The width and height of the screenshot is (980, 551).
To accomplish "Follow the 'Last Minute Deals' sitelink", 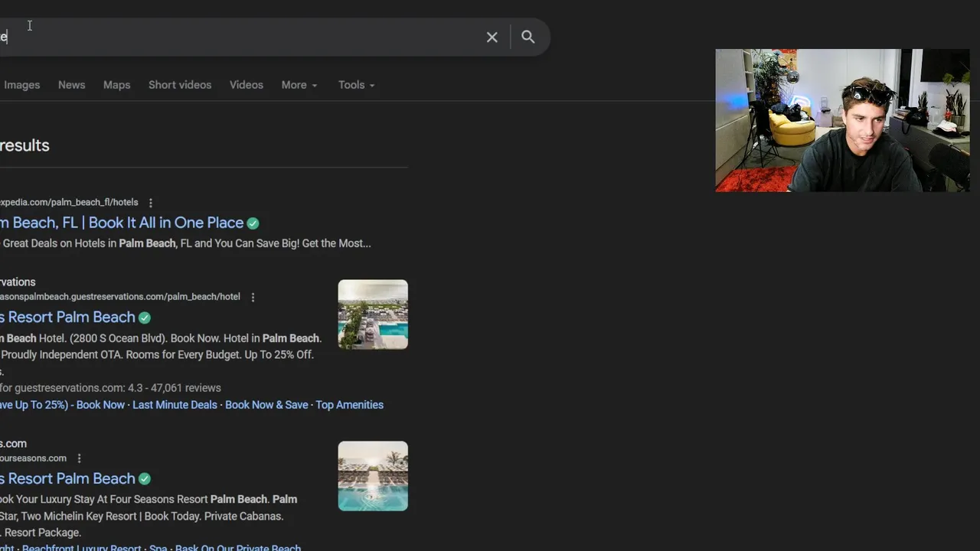I will [x=175, y=405].
